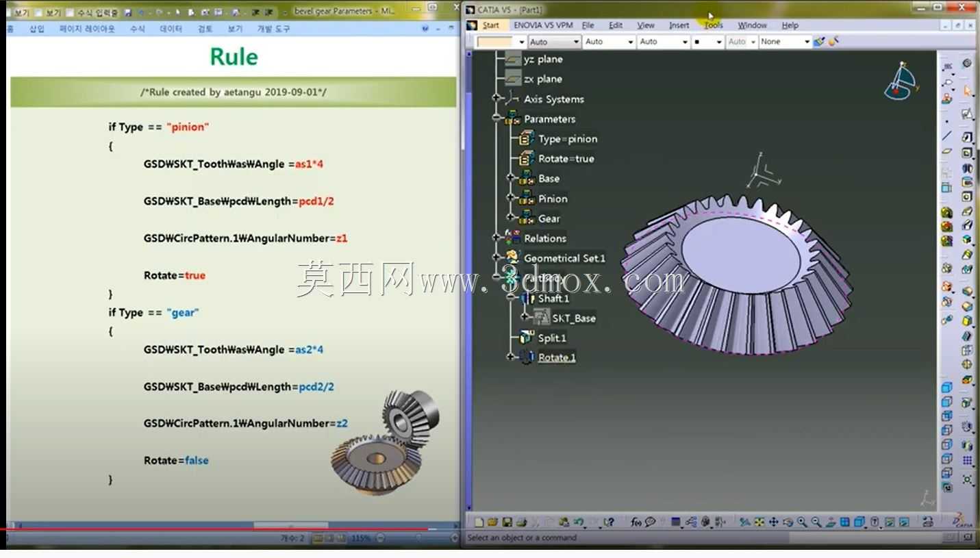Click the Line tool icon in right toolbar
Screen dimensions: 980x558
(x=947, y=135)
